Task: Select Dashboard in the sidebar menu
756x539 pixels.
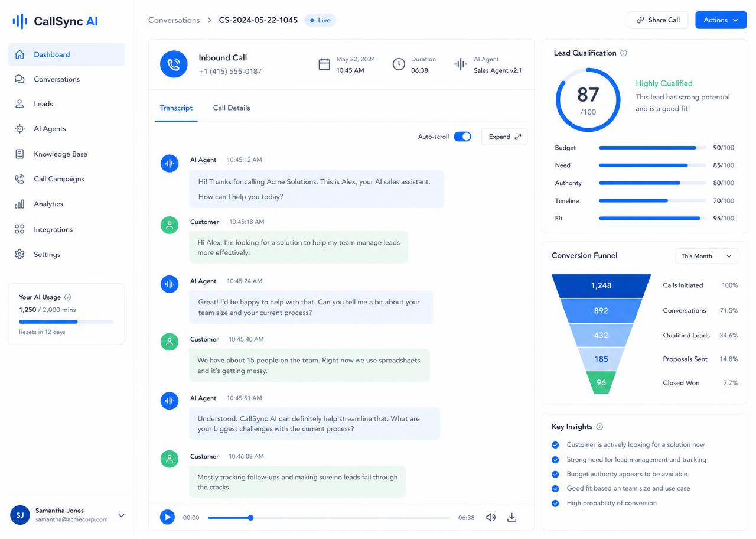Action: coord(66,54)
